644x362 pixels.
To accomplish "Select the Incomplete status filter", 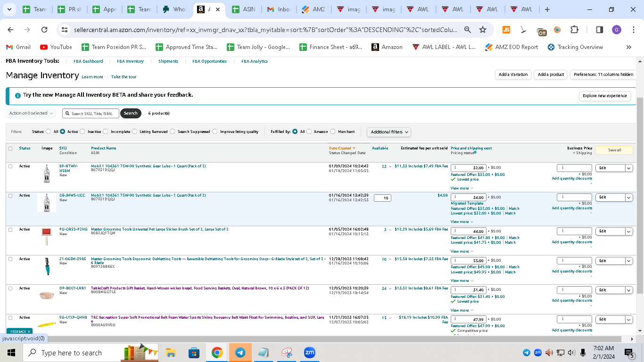I will coord(106,132).
